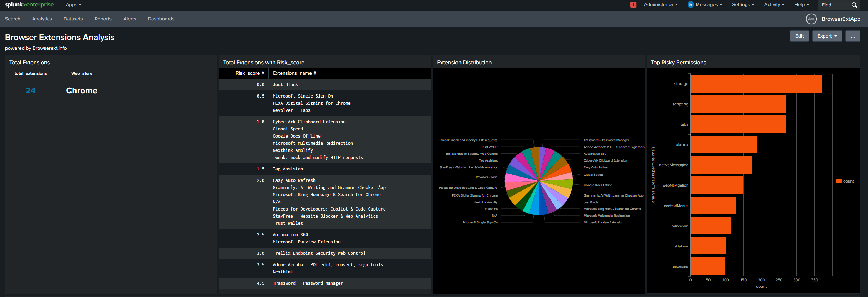Viewport: 868px width, 297px height.
Task: Click the orange count legend swatch
Action: [838, 181]
